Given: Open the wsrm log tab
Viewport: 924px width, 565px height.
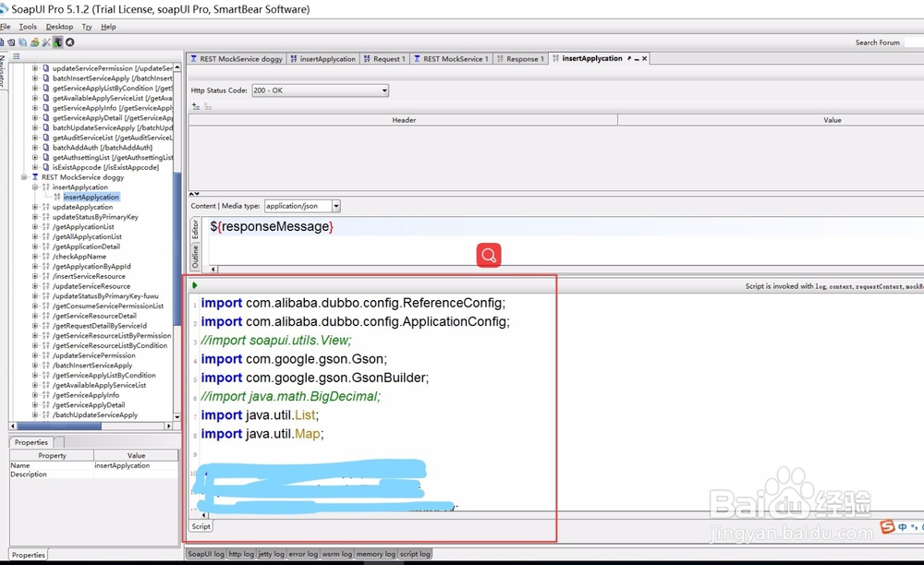Looking at the screenshot, I should pyautogui.click(x=337, y=554).
